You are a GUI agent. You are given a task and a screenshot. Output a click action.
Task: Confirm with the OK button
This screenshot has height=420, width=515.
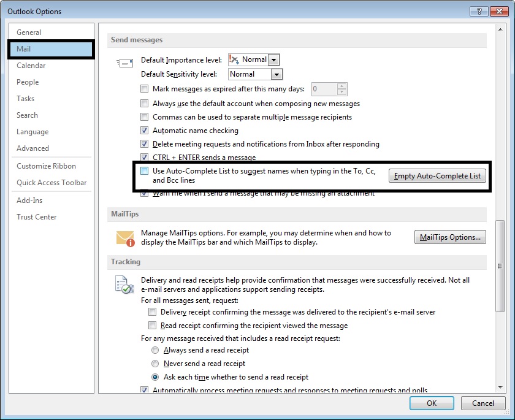pyautogui.click(x=432, y=403)
